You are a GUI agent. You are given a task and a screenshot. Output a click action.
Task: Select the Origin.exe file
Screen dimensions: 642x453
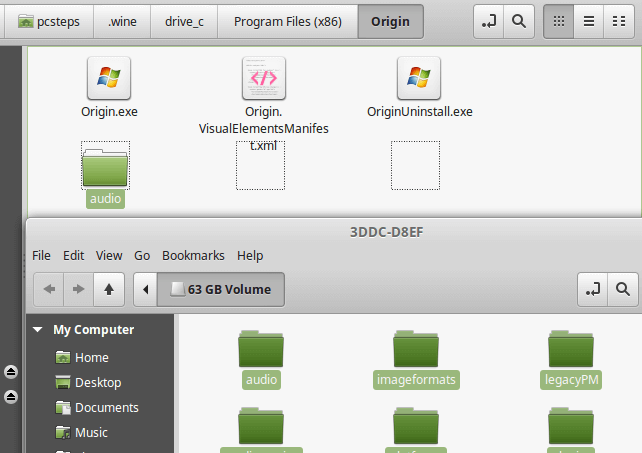point(109,88)
